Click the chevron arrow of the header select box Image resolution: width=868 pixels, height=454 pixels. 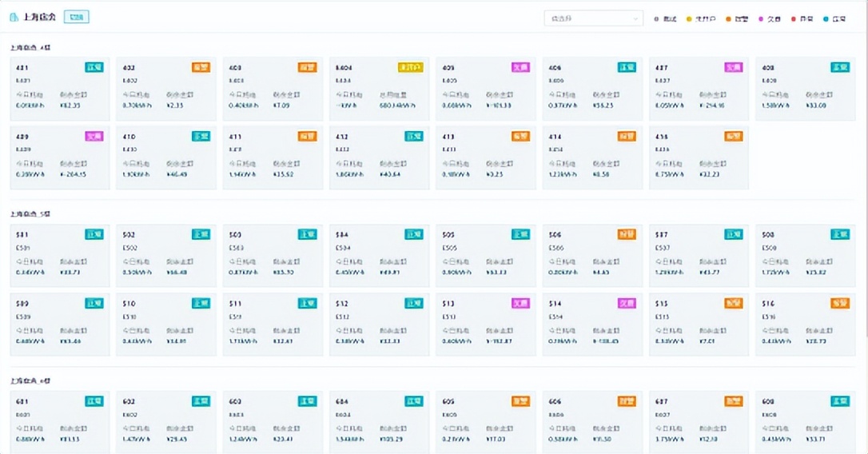[x=636, y=18]
